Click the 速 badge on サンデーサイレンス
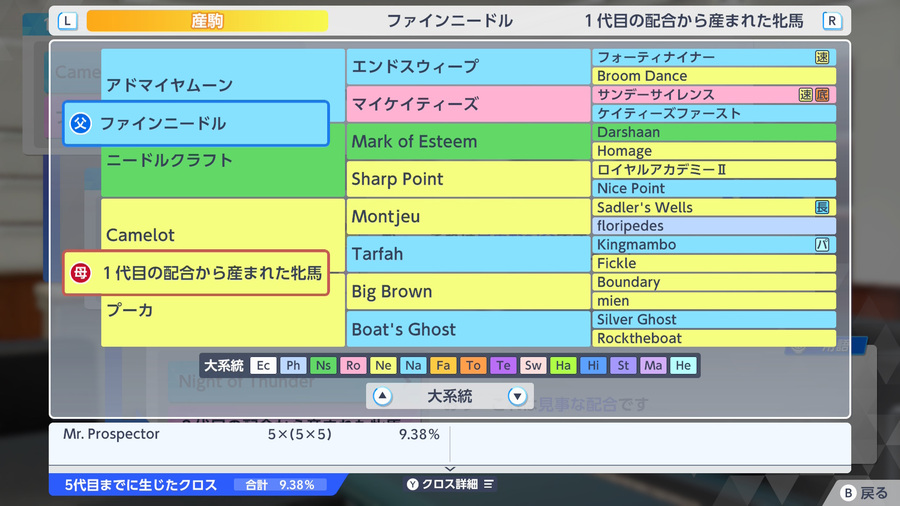This screenshot has height=506, width=900. point(806,95)
